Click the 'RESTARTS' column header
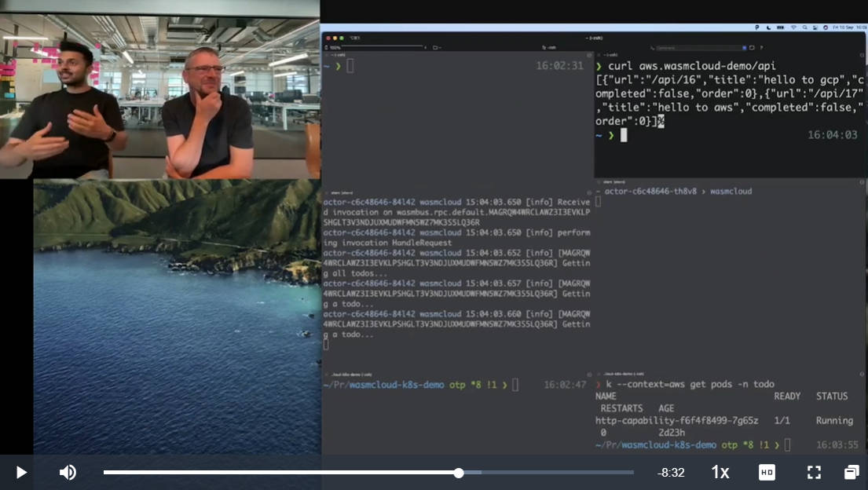Viewport: 868px width, 490px height. click(621, 408)
